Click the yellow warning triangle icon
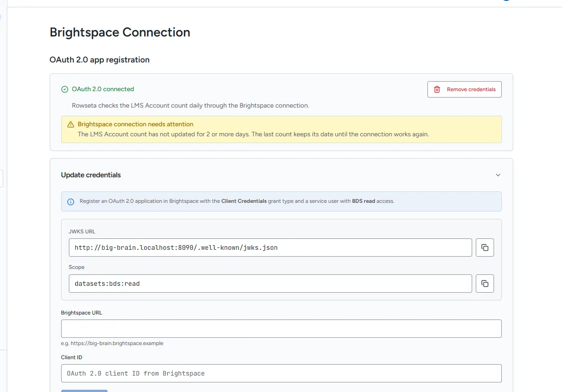 point(71,124)
